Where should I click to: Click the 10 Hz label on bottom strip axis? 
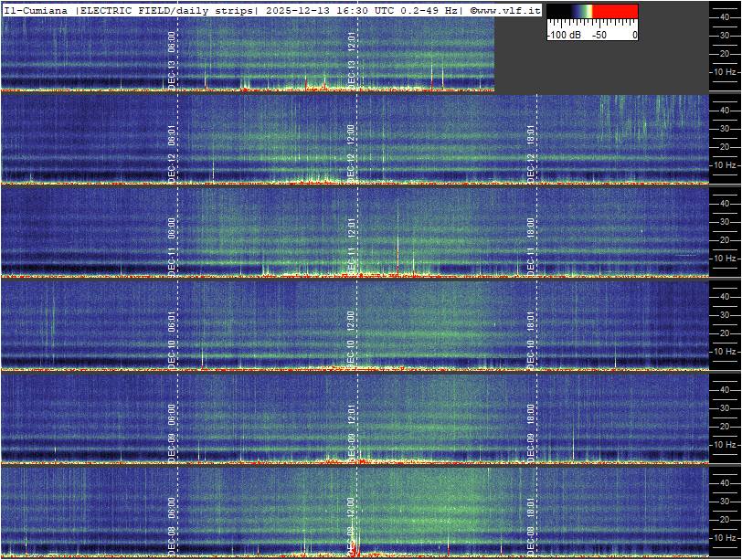point(724,538)
